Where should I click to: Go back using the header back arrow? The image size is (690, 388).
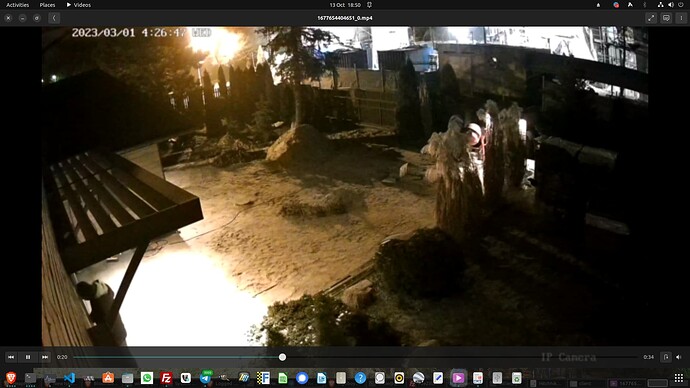54,18
